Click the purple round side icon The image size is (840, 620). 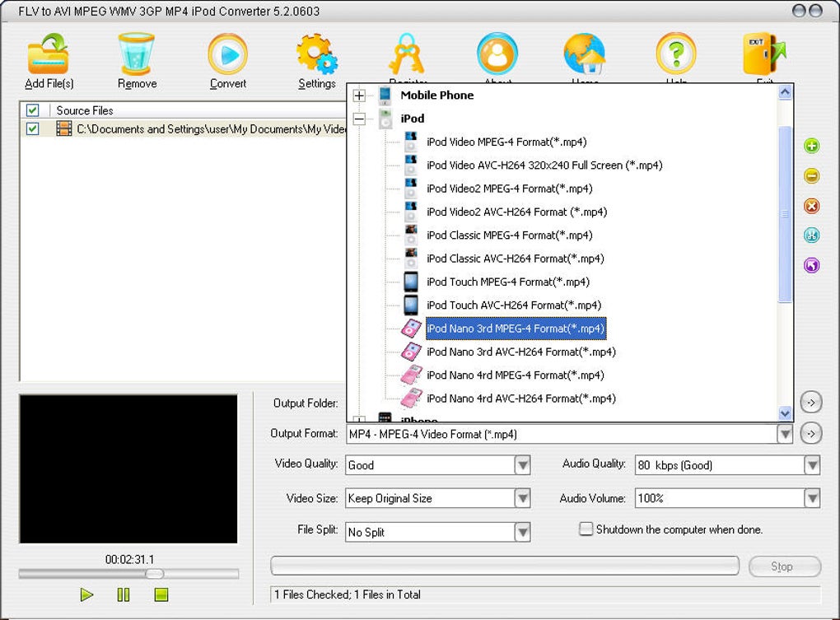812,265
